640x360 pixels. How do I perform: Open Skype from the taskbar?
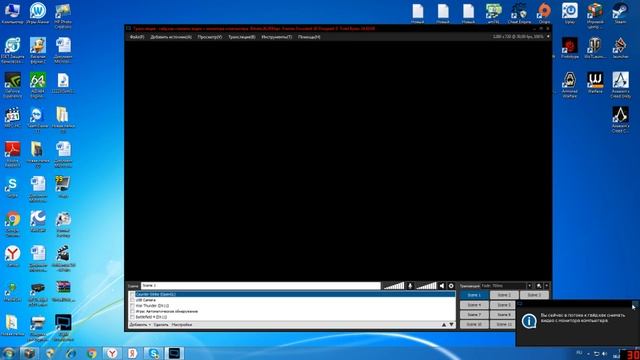(x=154, y=353)
